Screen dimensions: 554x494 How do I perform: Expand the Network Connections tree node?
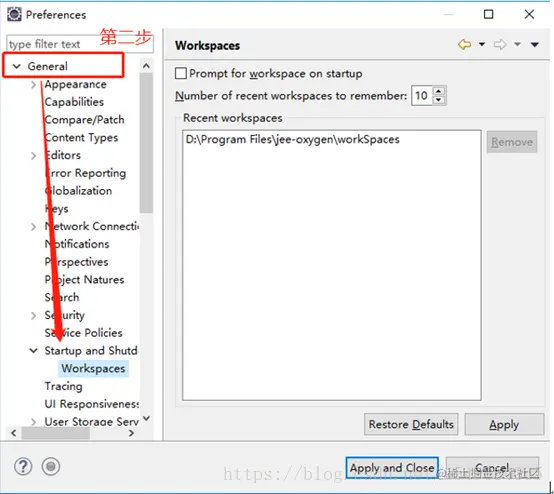point(34,227)
